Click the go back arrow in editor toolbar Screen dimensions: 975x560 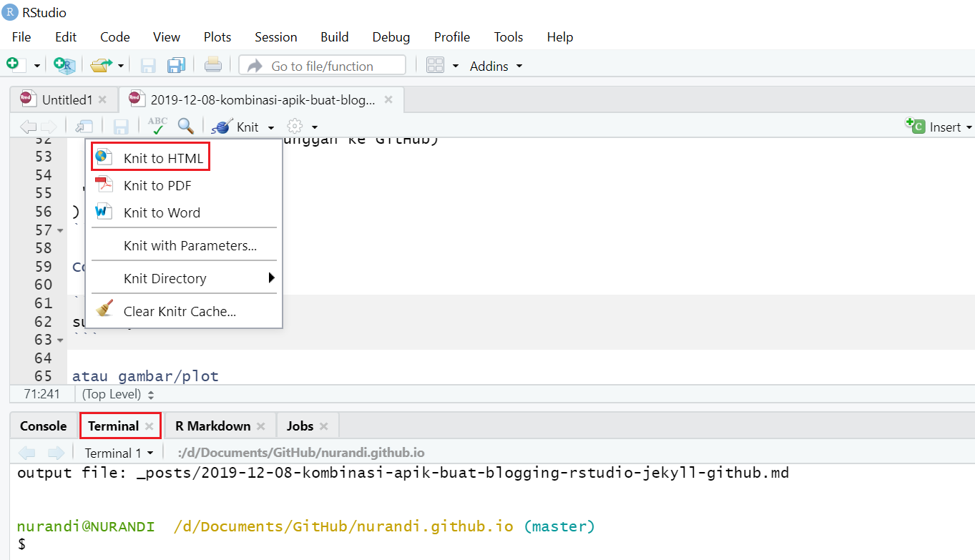pos(28,127)
